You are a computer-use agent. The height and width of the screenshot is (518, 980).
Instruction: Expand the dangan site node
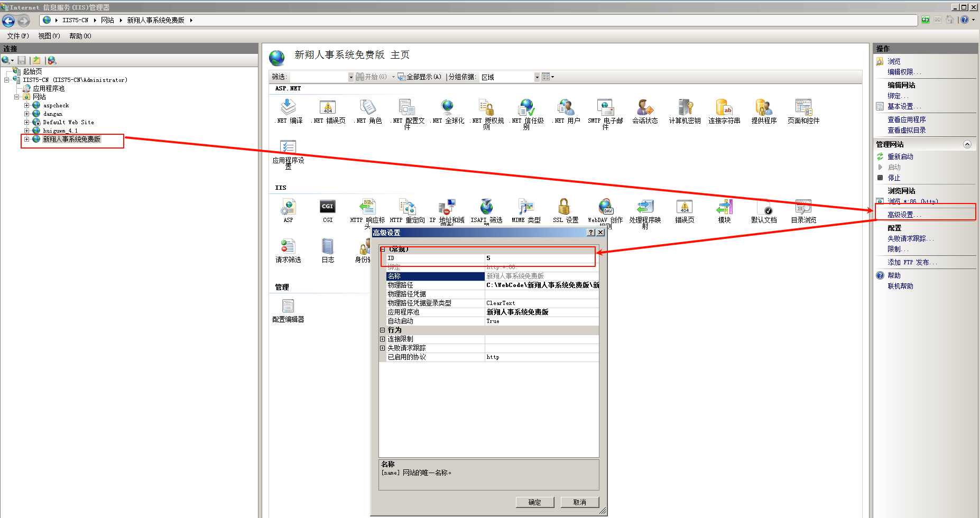coord(26,114)
